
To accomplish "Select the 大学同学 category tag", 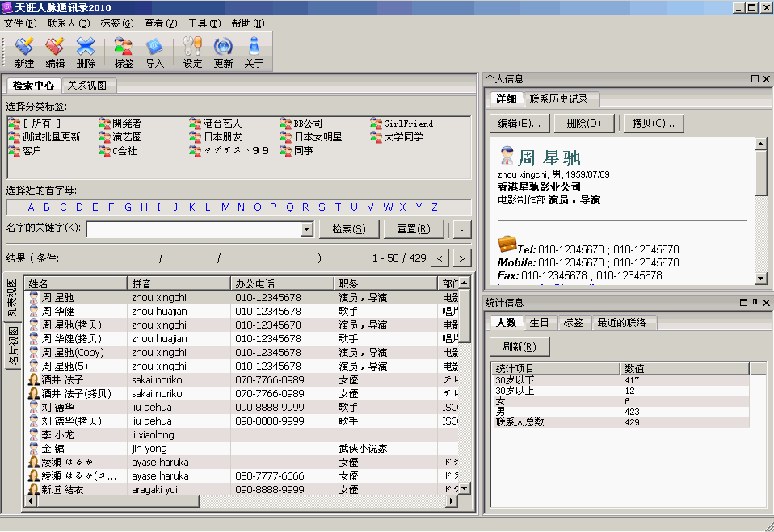I will 397,137.
